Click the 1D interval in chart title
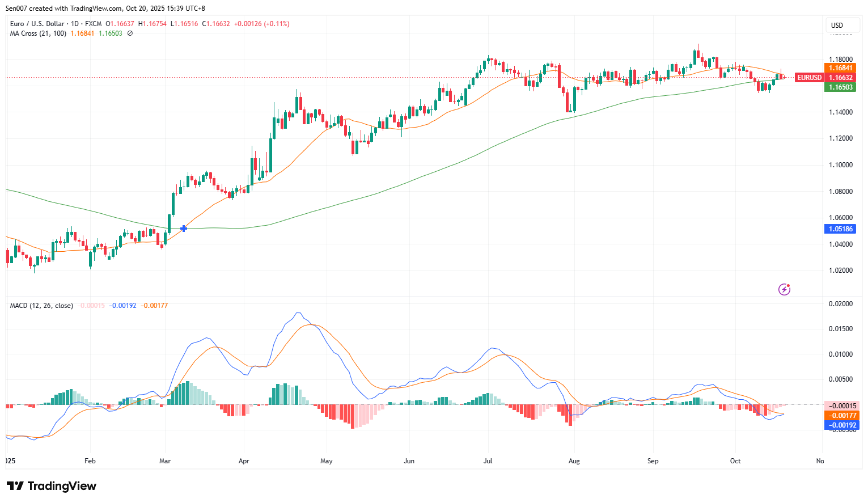Screen dimensions: 868x503 click(x=75, y=24)
